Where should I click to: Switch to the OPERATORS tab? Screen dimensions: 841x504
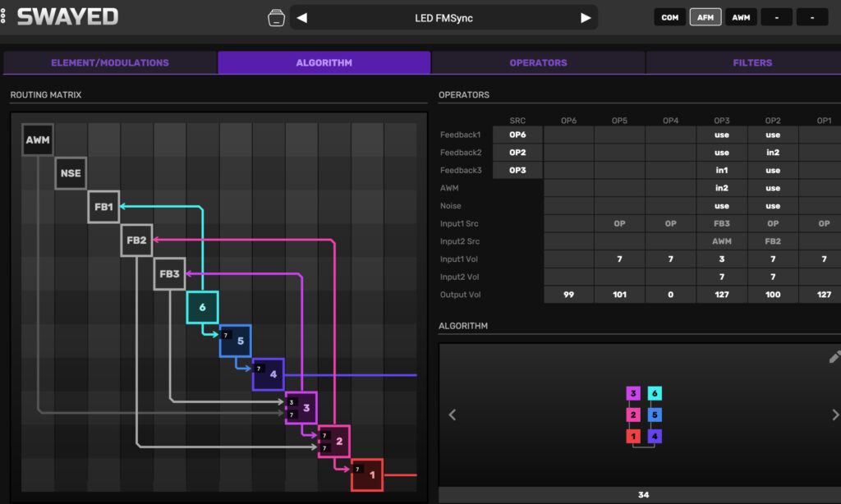pyautogui.click(x=538, y=62)
